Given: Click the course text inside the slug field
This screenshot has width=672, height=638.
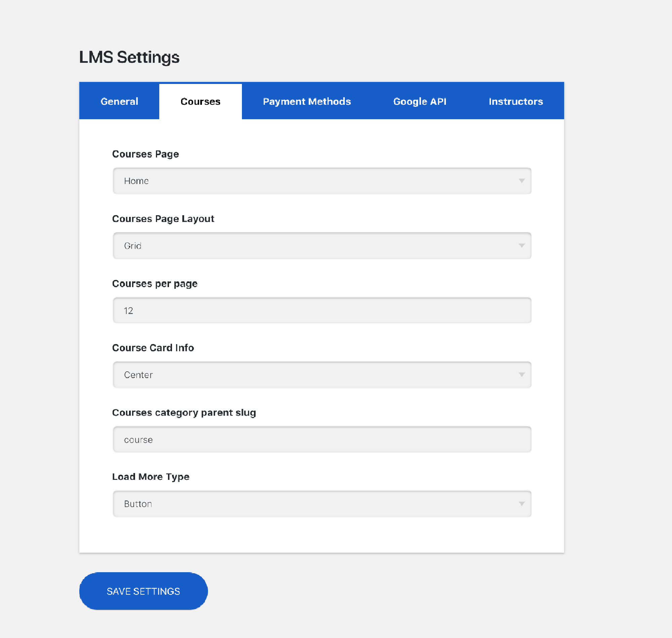Looking at the screenshot, I should pyautogui.click(x=138, y=440).
